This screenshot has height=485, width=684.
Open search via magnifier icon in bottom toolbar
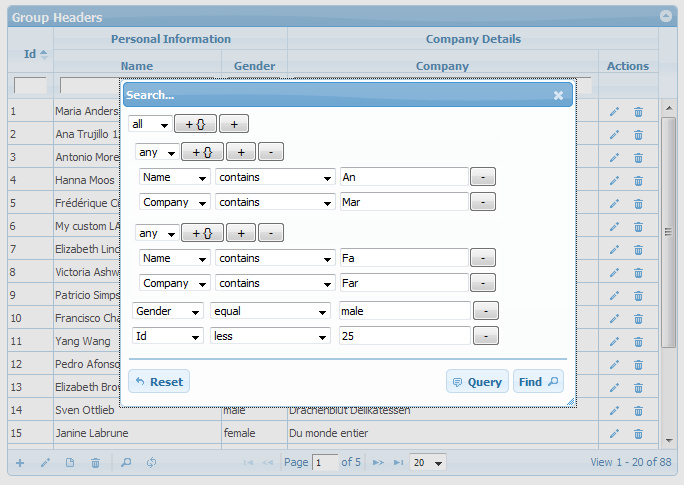(126, 463)
